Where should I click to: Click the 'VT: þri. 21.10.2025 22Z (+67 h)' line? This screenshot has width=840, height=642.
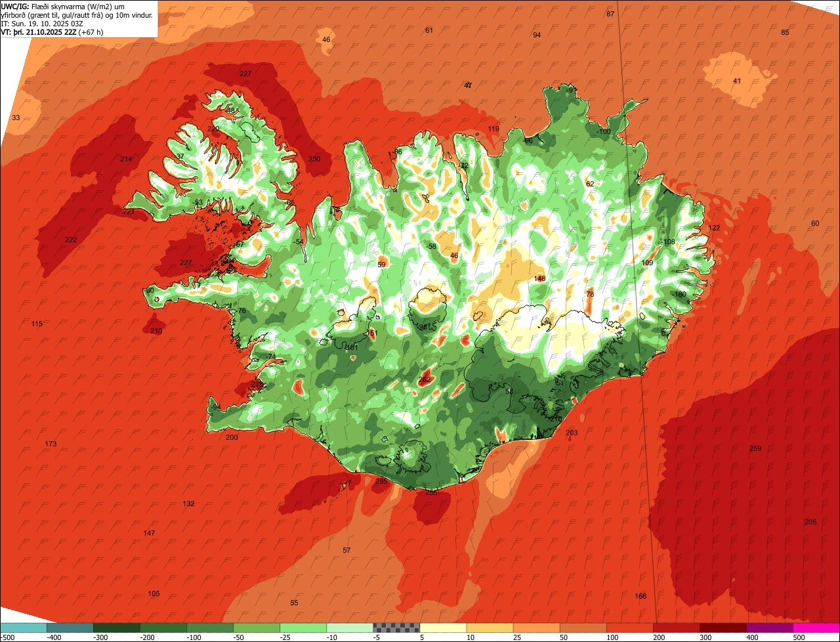point(52,32)
